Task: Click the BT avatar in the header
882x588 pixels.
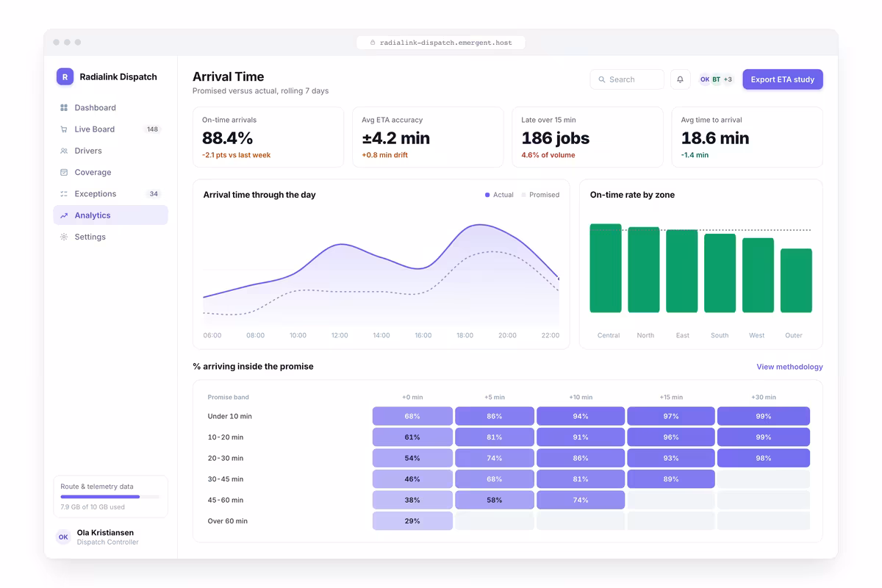Action: pyautogui.click(x=716, y=79)
